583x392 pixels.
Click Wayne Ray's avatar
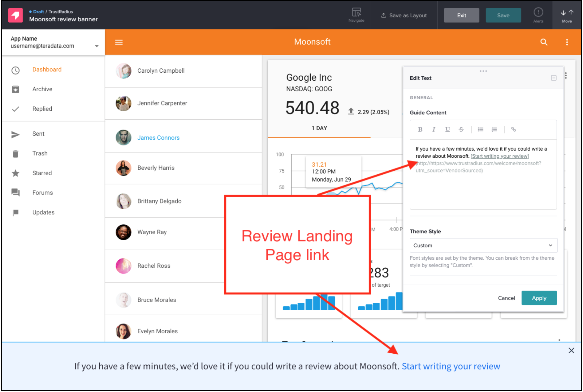point(123,232)
